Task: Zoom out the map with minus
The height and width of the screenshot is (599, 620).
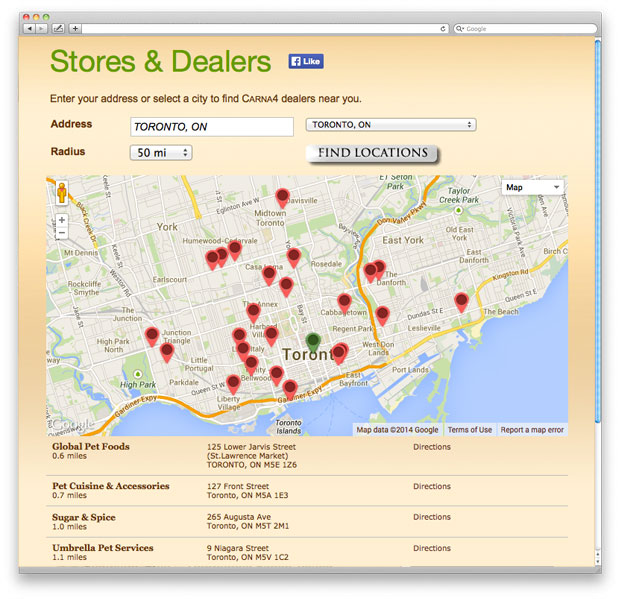Action: (x=62, y=233)
